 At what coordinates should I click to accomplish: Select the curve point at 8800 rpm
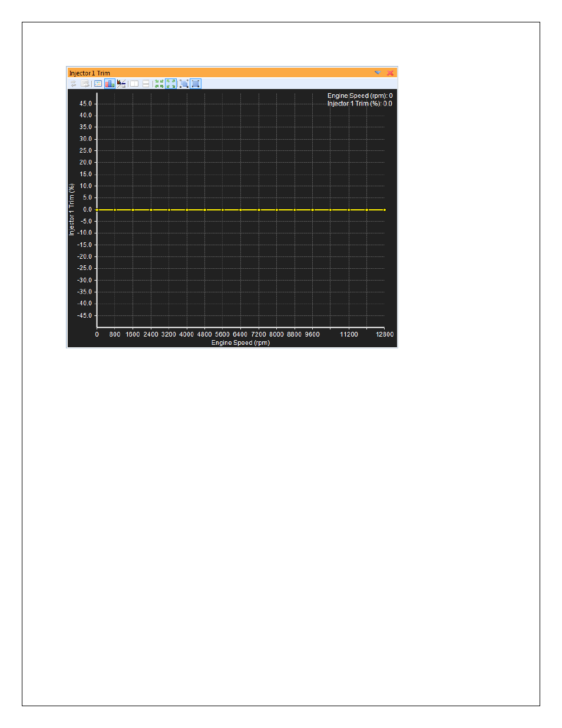coord(295,210)
